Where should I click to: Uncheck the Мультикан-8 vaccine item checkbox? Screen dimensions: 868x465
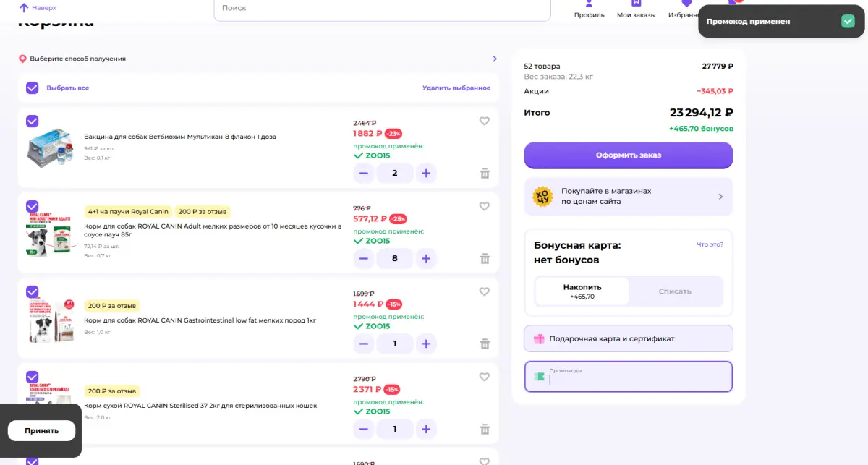click(x=32, y=121)
